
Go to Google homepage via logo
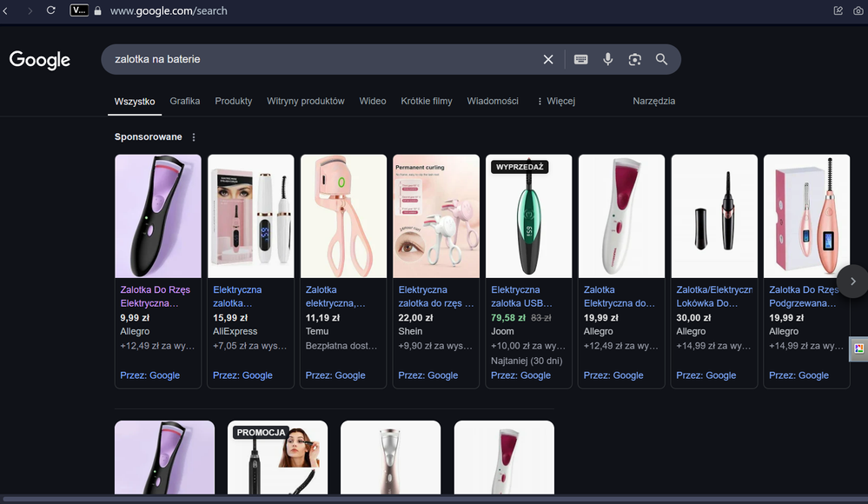coord(40,60)
